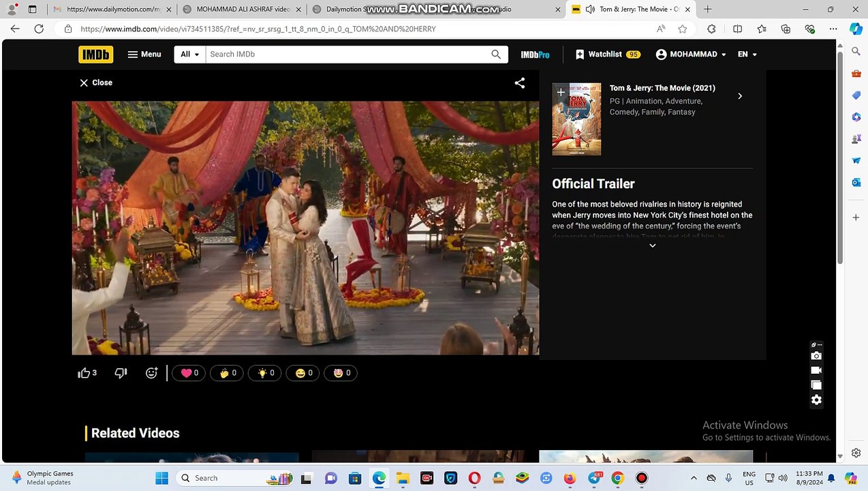This screenshot has height=491, width=868.
Task: Open the first Related Videos thumbnail
Action: click(192, 457)
